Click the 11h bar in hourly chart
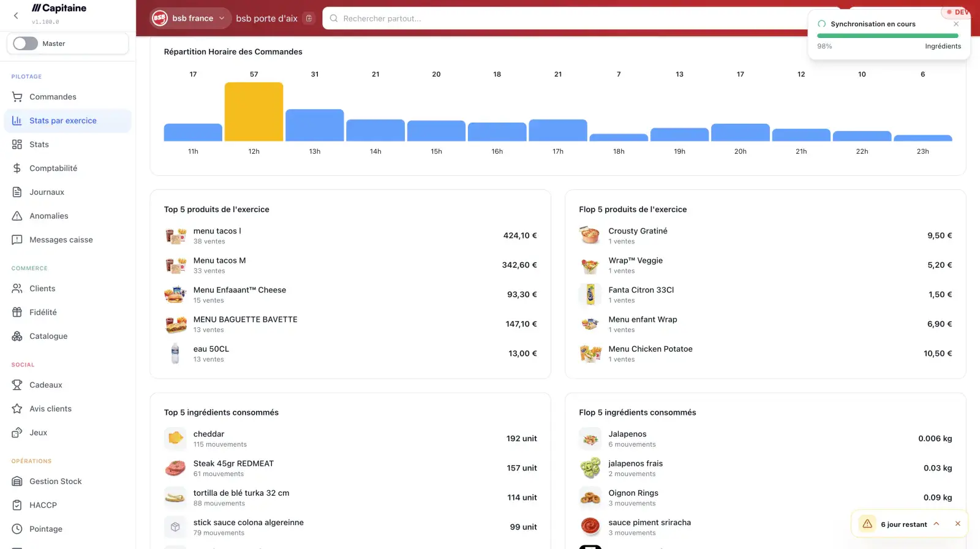The width and height of the screenshot is (980, 549). click(193, 132)
